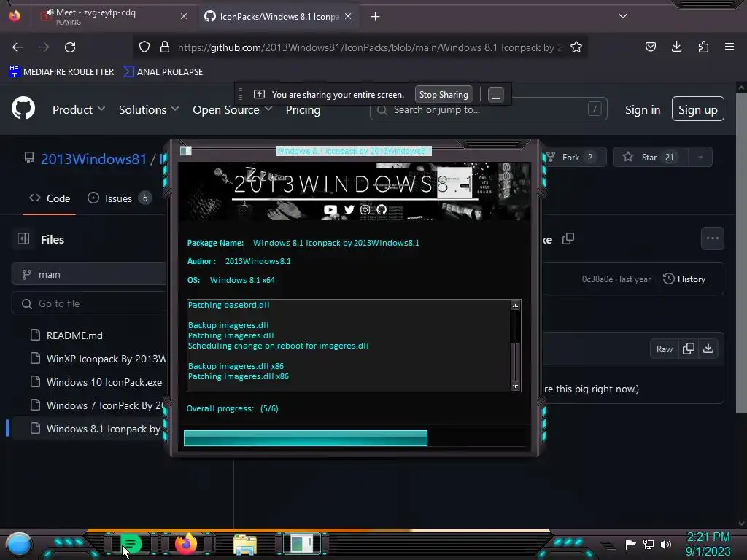Screen dimensions: 747x560
Task: Copy file path icon next to filename
Action: click(x=568, y=238)
